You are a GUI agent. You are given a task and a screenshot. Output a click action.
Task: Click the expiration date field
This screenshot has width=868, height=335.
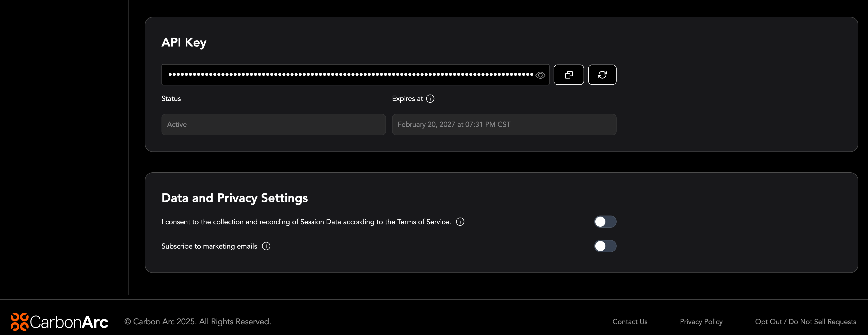(504, 125)
